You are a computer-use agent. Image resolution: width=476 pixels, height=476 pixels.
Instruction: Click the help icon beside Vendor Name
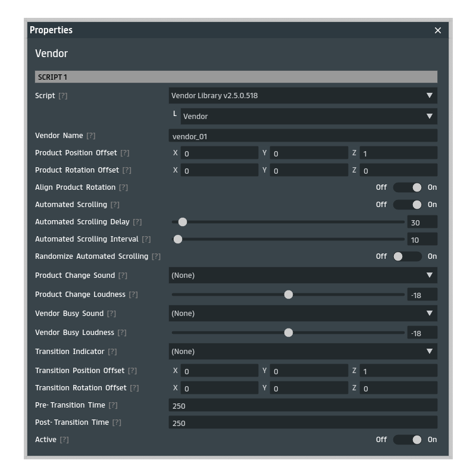point(90,136)
